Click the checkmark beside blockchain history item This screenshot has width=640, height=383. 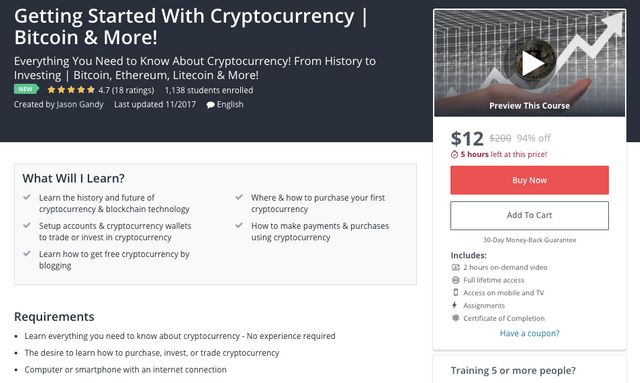coord(27,198)
